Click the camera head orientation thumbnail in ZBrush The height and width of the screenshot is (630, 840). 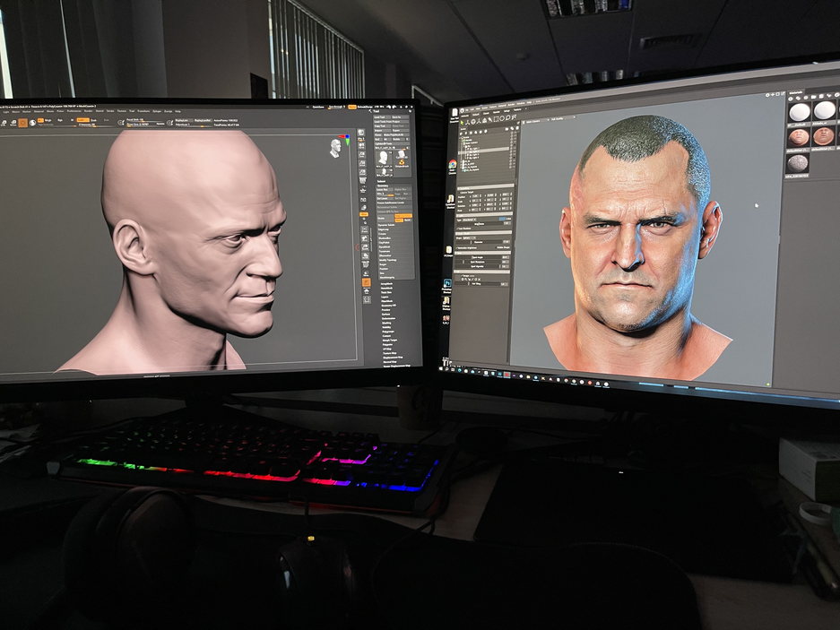pos(336,147)
